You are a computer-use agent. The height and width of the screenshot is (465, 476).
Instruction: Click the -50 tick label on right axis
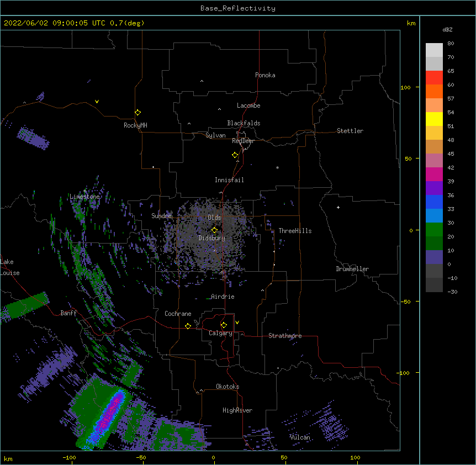pyautogui.click(x=405, y=302)
